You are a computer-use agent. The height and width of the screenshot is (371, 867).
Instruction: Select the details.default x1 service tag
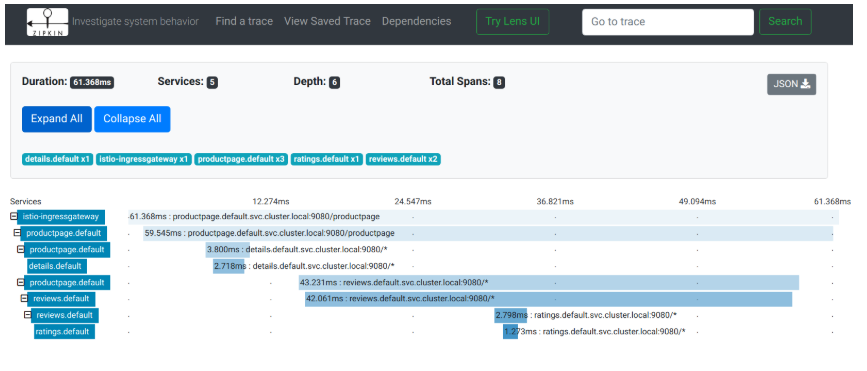[58, 159]
